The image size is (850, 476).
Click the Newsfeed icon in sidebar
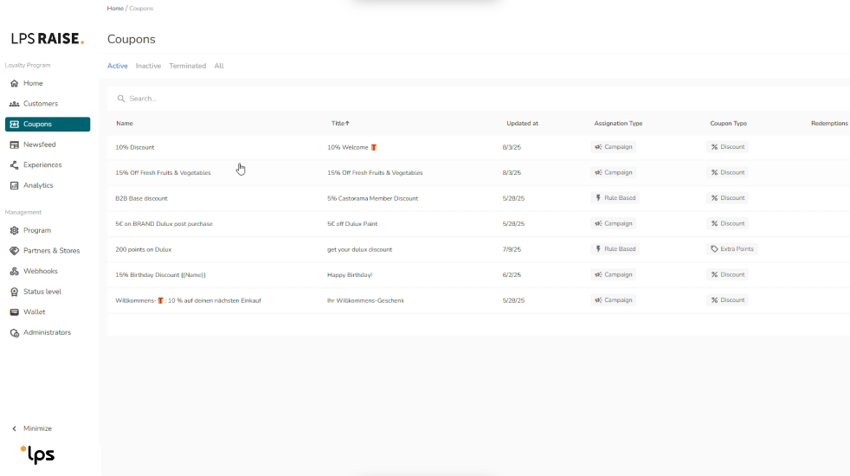tap(14, 145)
